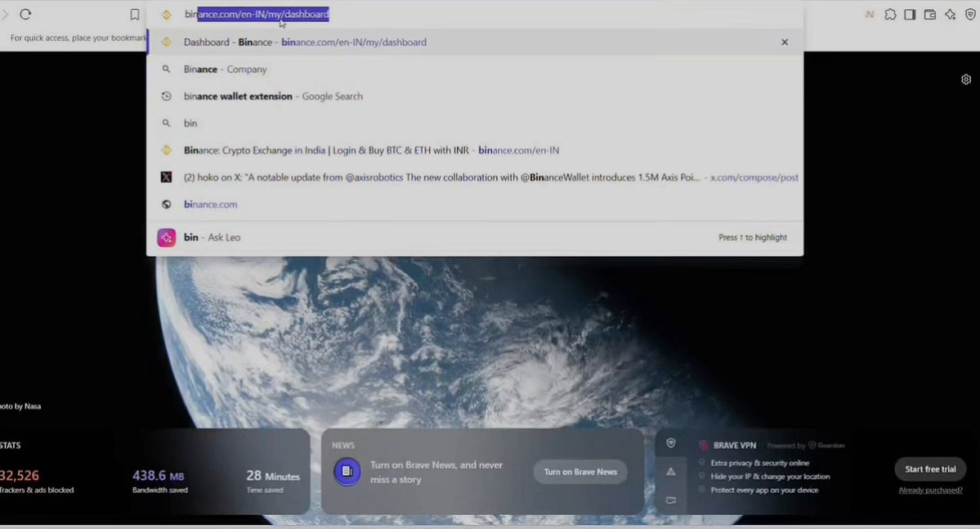Click Turn on Brave News button
The height and width of the screenshot is (529, 980).
580,472
